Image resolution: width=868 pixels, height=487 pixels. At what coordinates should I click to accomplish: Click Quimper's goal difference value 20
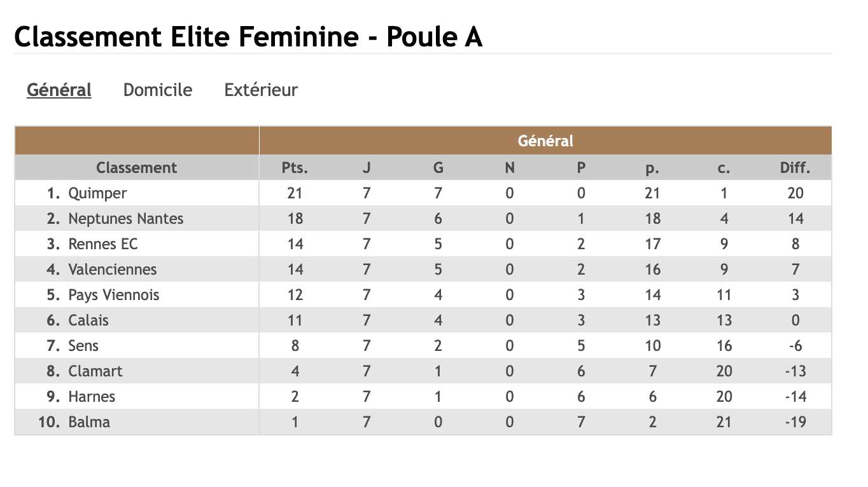(x=795, y=193)
